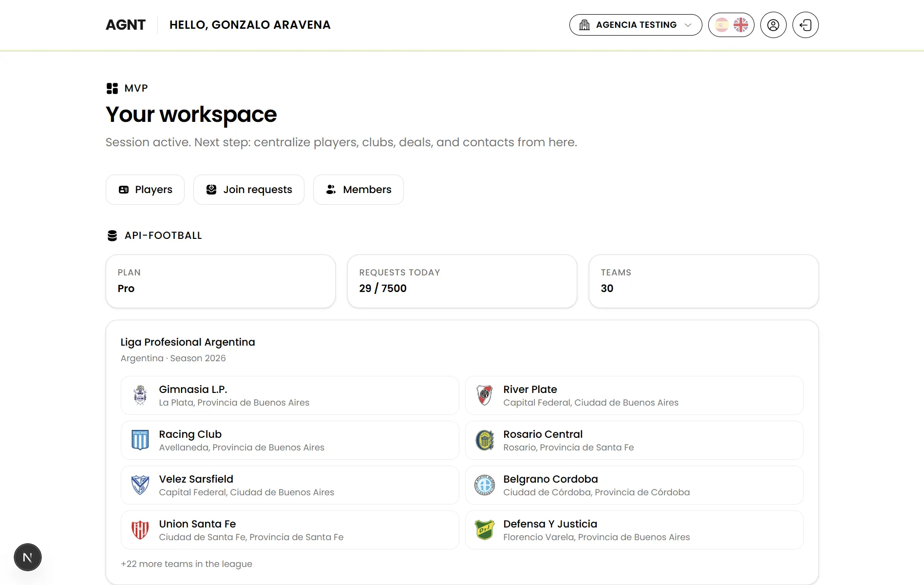Click the AGNT logo
Image resolution: width=924 pixels, height=585 pixels.
(x=126, y=25)
